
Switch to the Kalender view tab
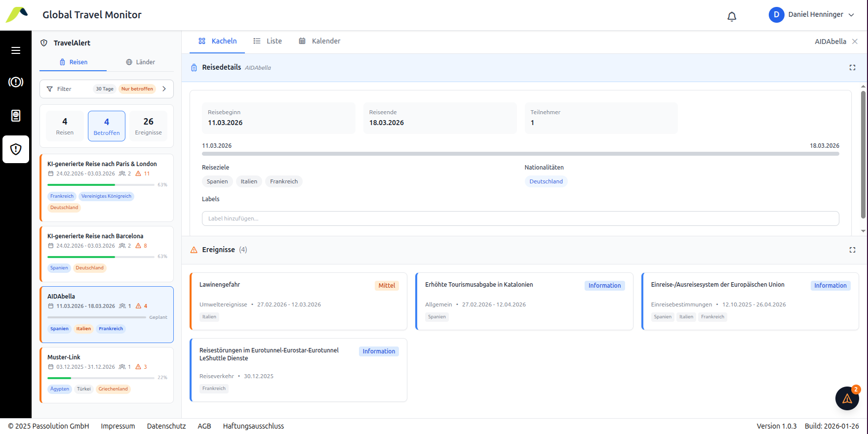pos(319,41)
